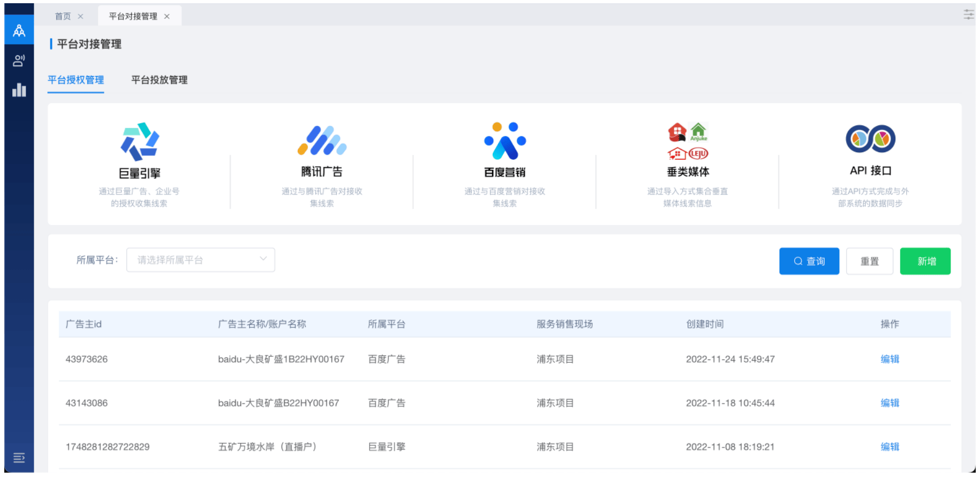Select the 平台授权管理 tab
The height and width of the screenshot is (478, 980).
(76, 80)
